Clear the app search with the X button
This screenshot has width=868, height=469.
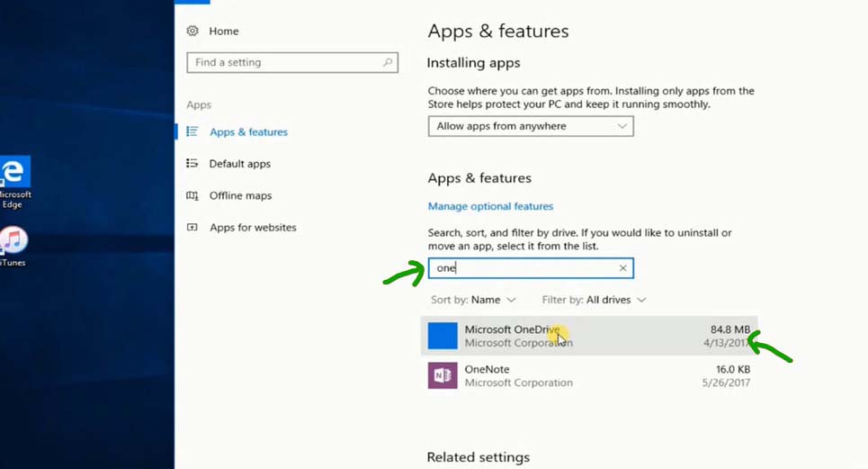click(622, 268)
